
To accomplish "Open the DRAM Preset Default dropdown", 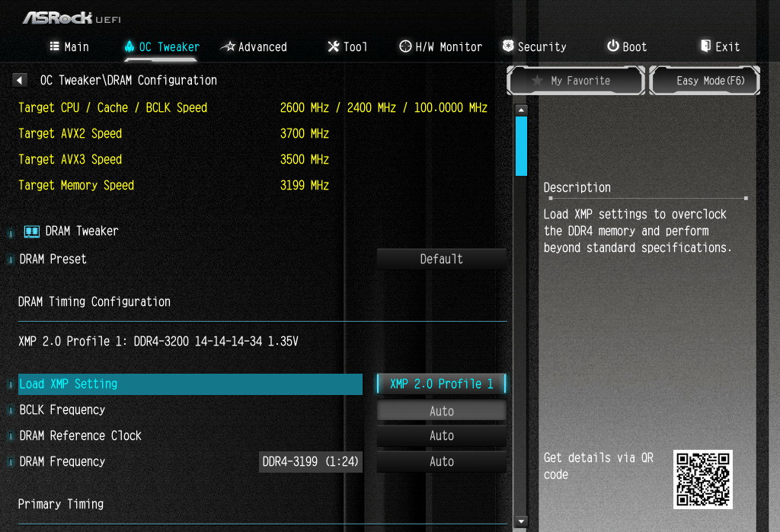I will click(441, 259).
